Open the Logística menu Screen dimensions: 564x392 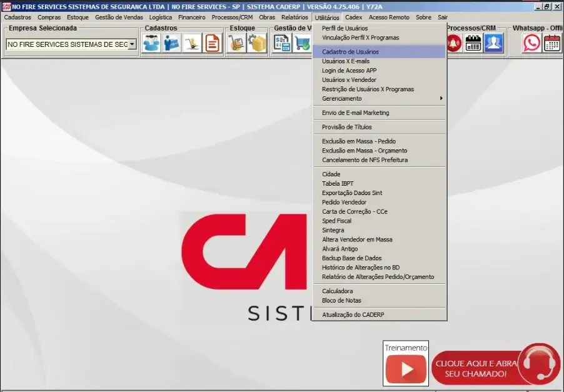(161, 18)
